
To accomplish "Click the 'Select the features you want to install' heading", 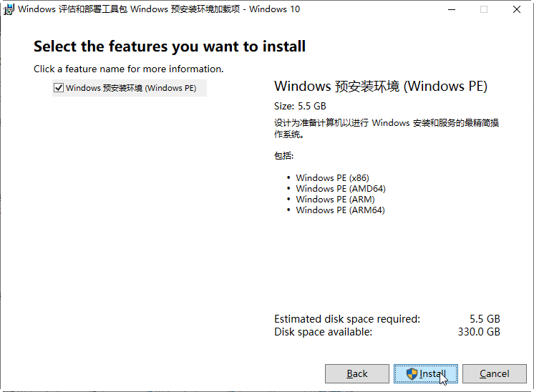I will [x=170, y=47].
